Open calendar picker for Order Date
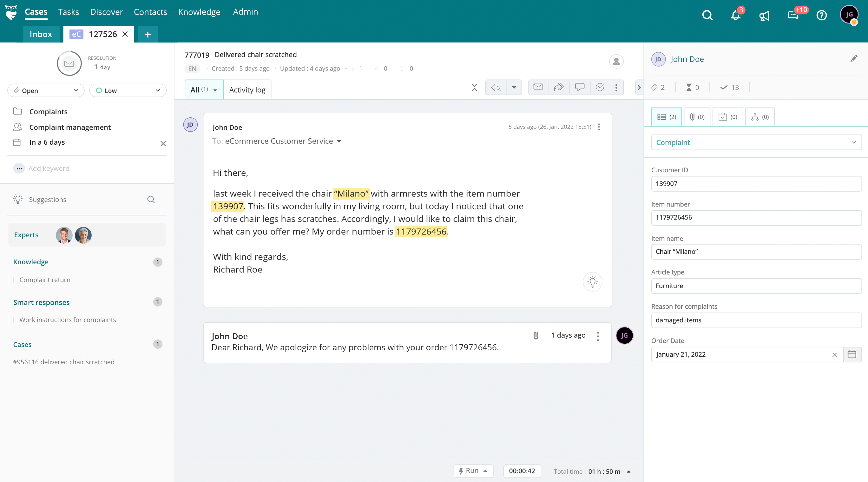 click(x=852, y=354)
